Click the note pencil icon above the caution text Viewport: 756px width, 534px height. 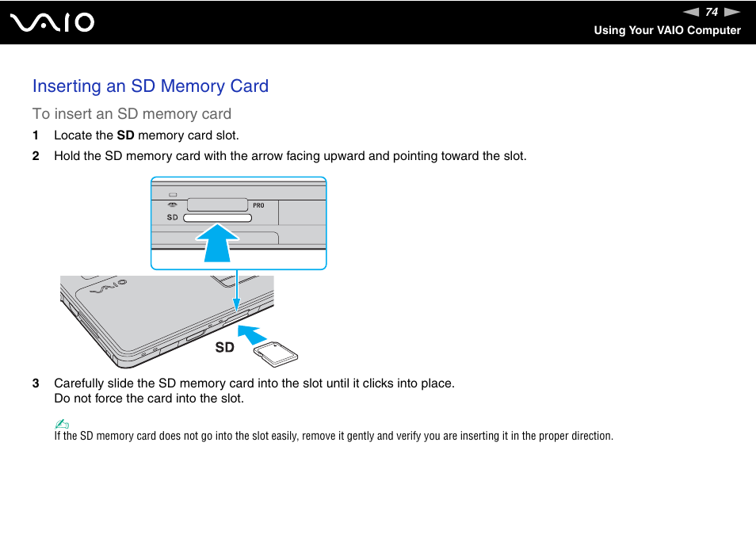(x=61, y=424)
